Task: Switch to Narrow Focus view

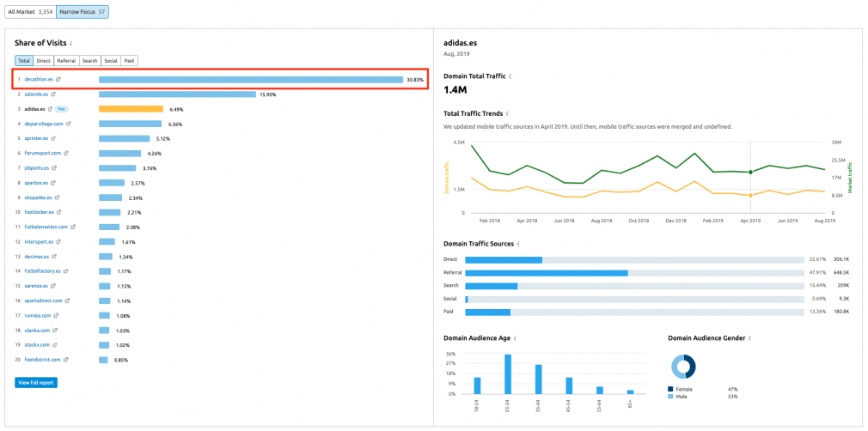Action: [83, 12]
